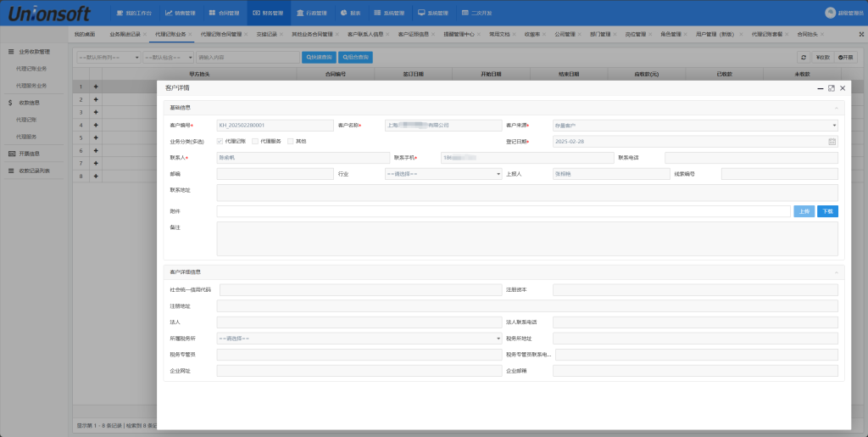The width and height of the screenshot is (868, 437).
Task: Switch to the 合同抬头 tab
Action: (807, 34)
